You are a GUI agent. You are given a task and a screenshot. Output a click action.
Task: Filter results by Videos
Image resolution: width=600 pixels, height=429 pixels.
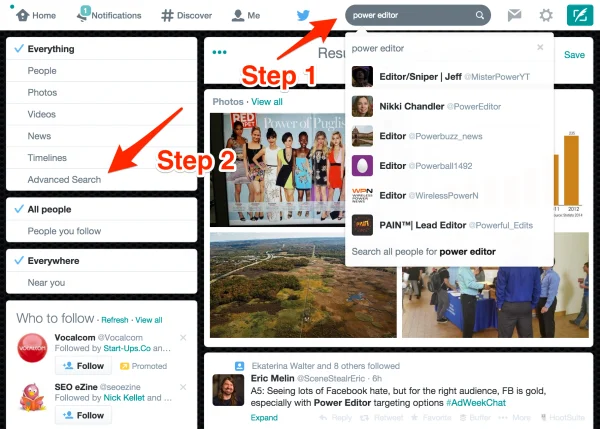pyautogui.click(x=102, y=114)
